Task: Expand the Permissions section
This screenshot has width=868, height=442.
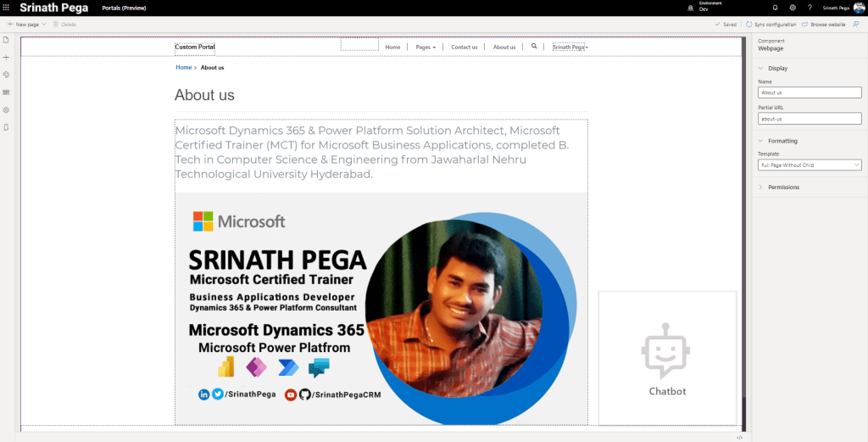Action: (x=760, y=187)
